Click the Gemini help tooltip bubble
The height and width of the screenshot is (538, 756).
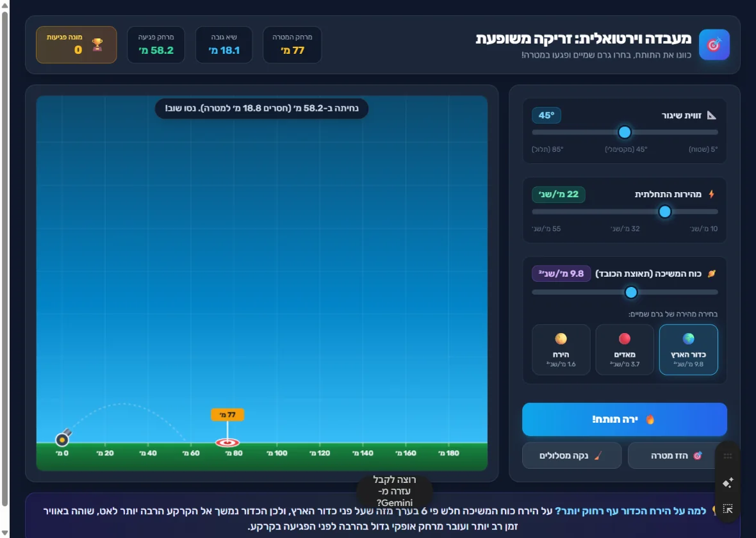(x=395, y=491)
